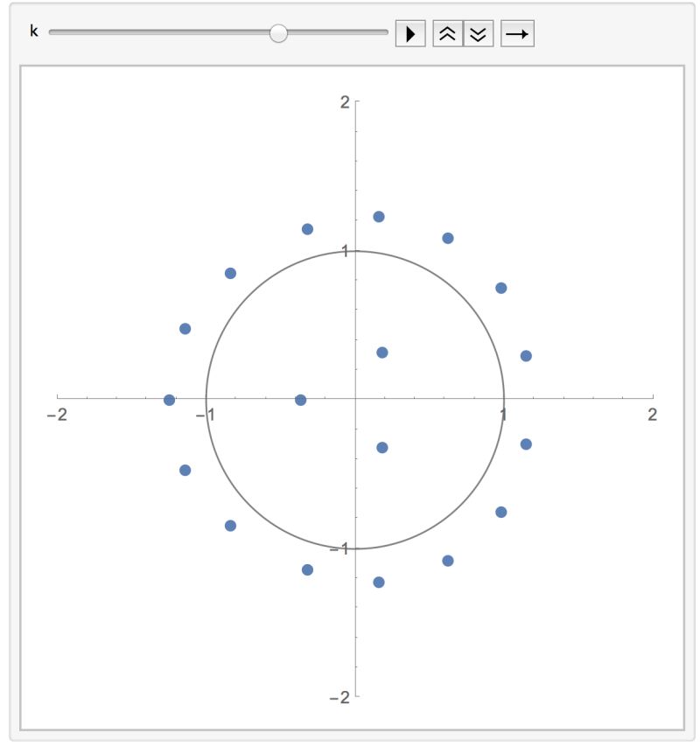Click the blue point inside the upper right circle
Screen dimensions: 700x747
pos(382,352)
